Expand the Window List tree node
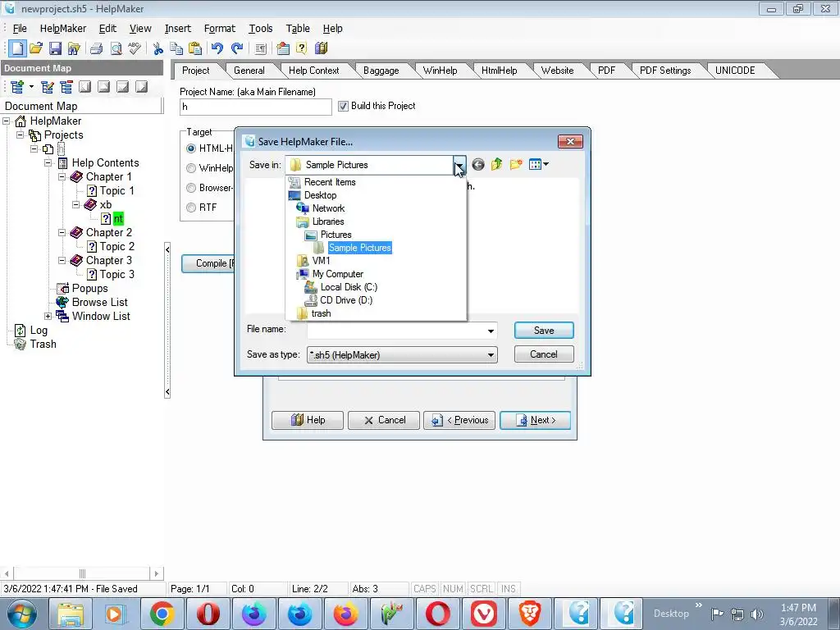This screenshot has height=630, width=840. [x=48, y=316]
